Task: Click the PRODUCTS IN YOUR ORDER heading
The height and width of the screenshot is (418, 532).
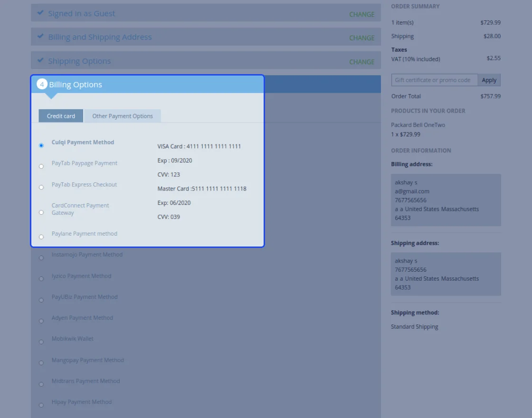Action: click(428, 111)
